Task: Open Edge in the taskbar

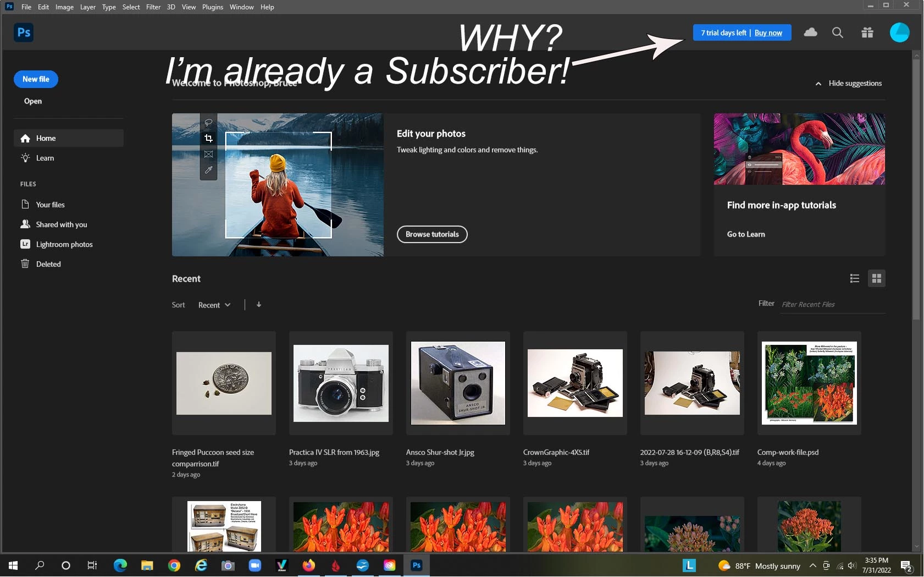Action: [x=120, y=565]
